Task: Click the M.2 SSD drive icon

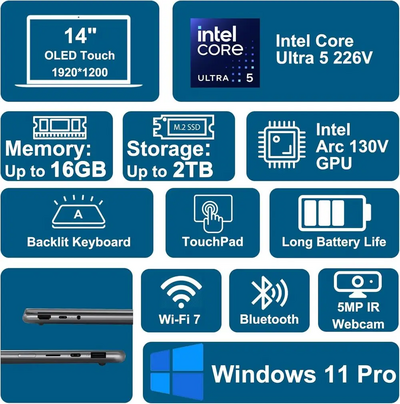Action: coord(184,127)
